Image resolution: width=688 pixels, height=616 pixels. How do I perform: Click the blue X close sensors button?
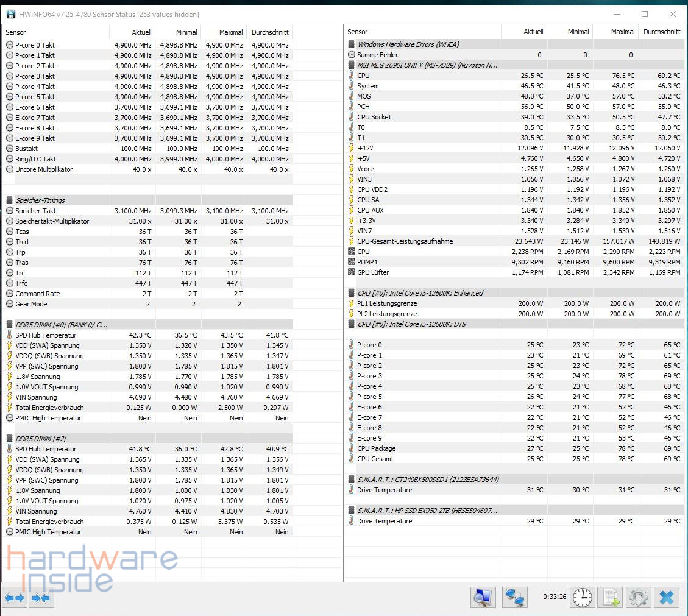click(666, 598)
